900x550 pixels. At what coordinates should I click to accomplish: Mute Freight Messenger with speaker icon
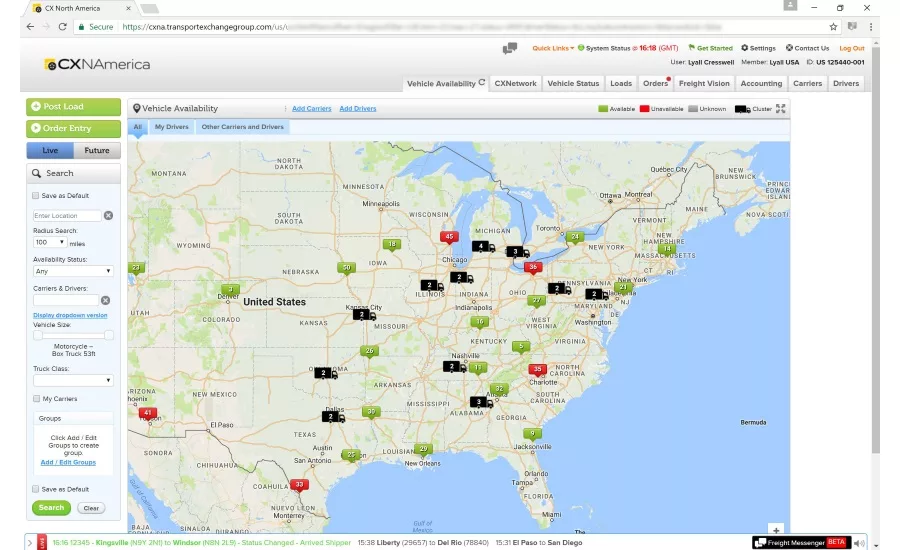pyautogui.click(x=859, y=543)
